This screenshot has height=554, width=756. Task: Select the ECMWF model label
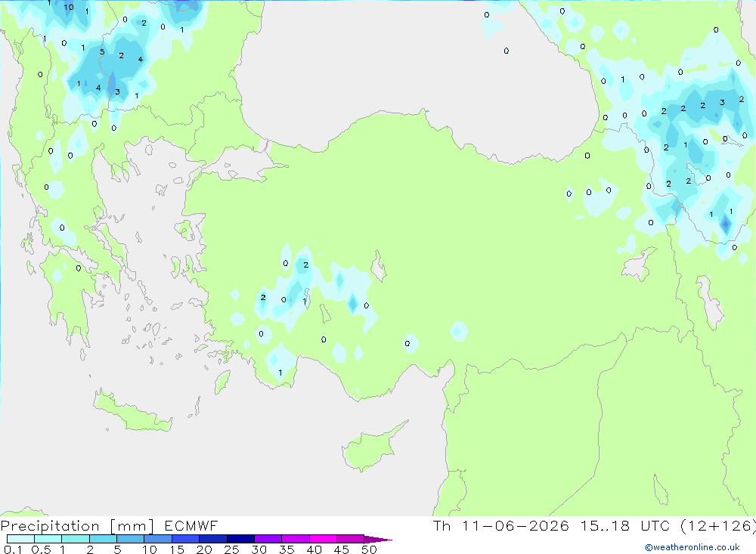(x=191, y=525)
